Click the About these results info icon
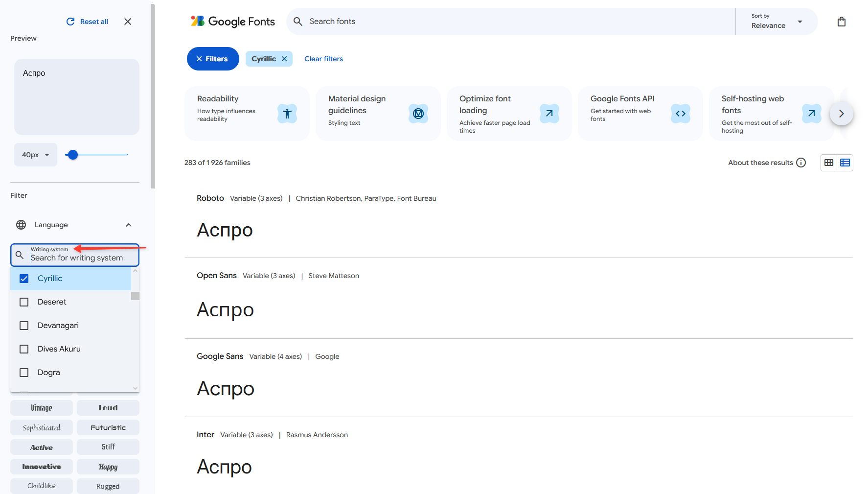 click(x=801, y=163)
